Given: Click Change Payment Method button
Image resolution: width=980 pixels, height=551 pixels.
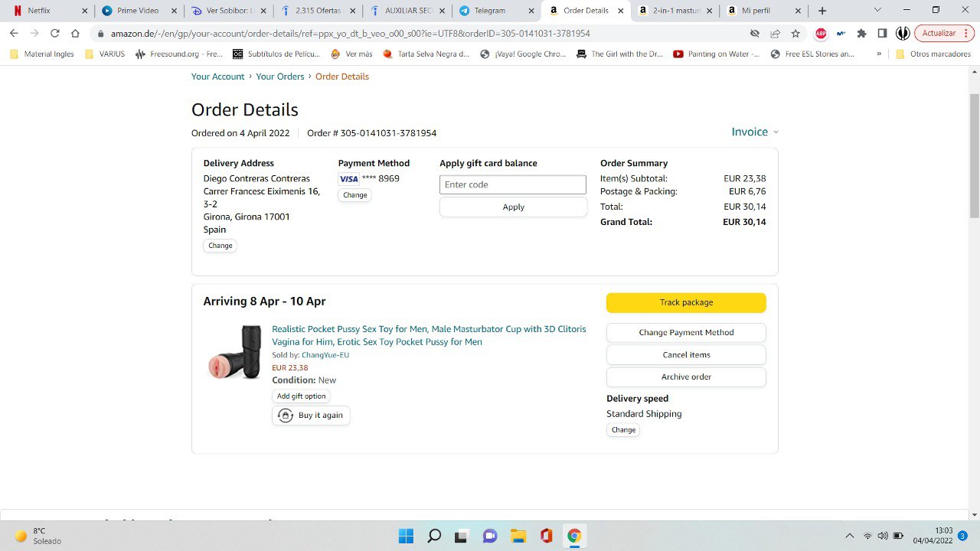Looking at the screenshot, I should coord(686,333).
